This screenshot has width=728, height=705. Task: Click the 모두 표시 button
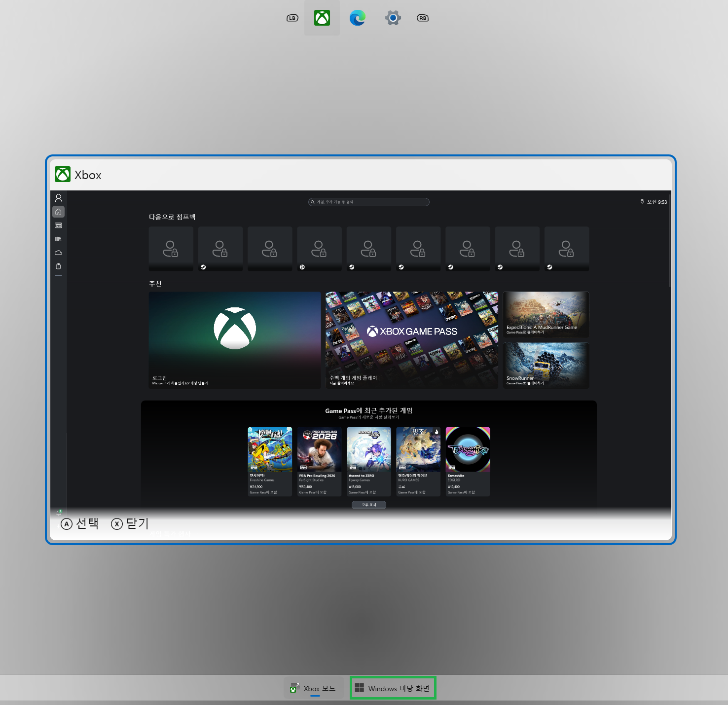click(369, 505)
